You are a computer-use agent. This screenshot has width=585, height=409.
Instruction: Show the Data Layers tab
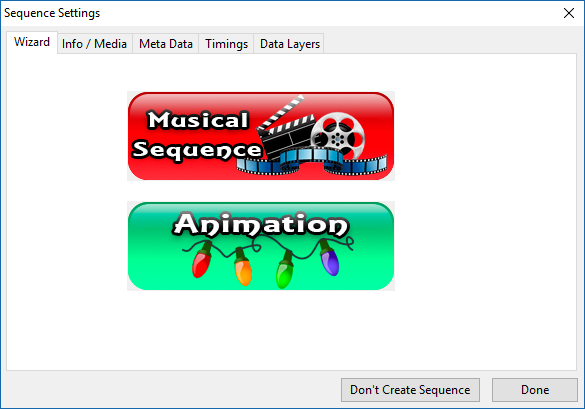click(290, 44)
